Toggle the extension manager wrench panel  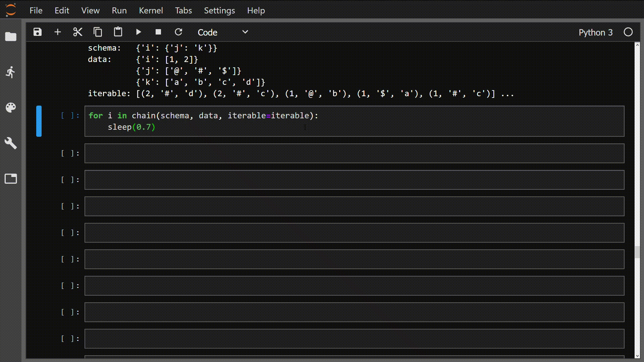tap(11, 143)
